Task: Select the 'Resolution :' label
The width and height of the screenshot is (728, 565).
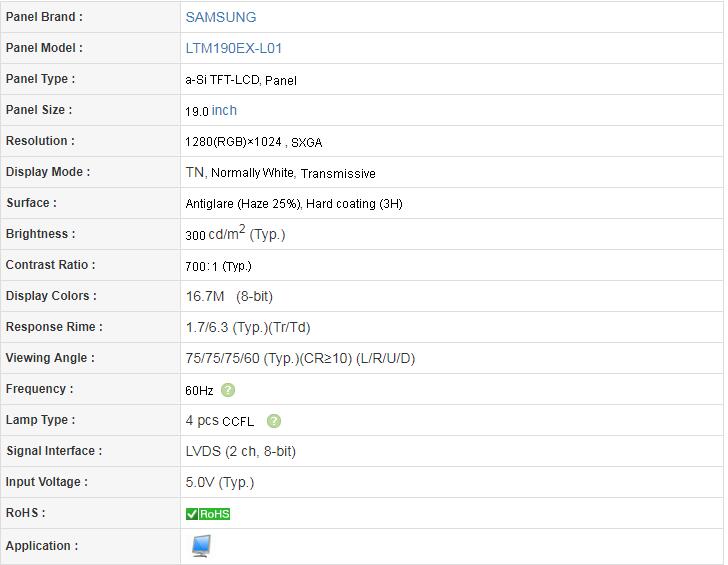Action: point(40,141)
